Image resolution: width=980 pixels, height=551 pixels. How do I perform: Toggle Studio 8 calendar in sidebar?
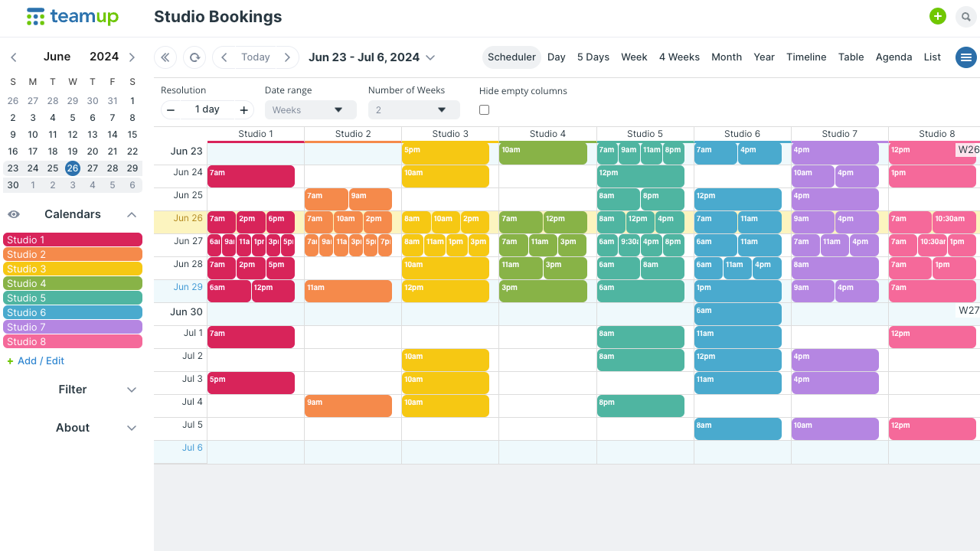point(73,342)
